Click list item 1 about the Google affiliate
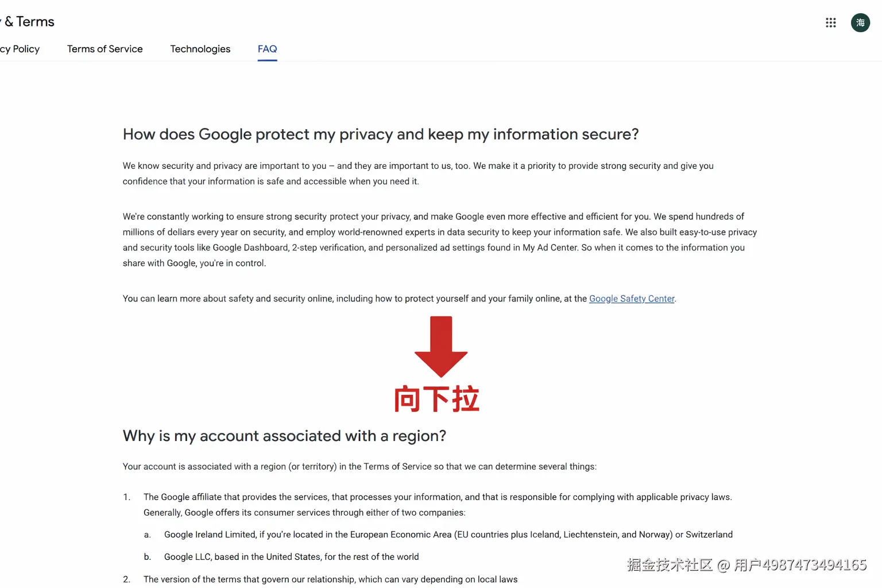 pyautogui.click(x=438, y=504)
